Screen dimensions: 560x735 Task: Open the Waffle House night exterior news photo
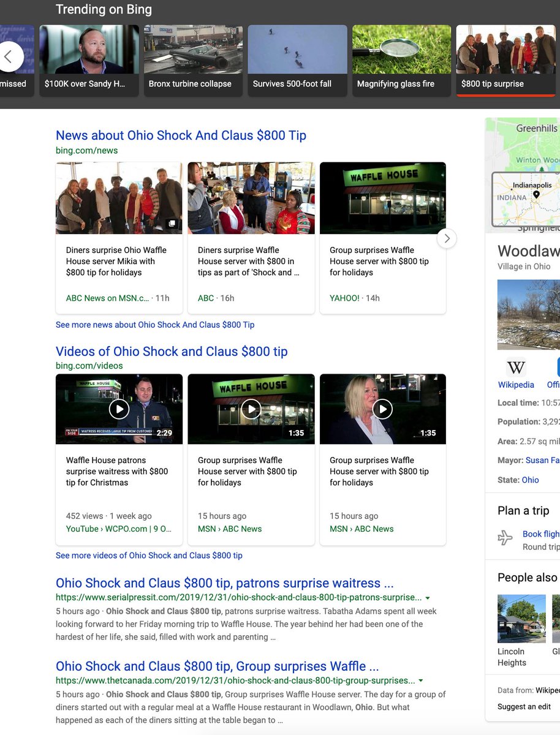[383, 198]
